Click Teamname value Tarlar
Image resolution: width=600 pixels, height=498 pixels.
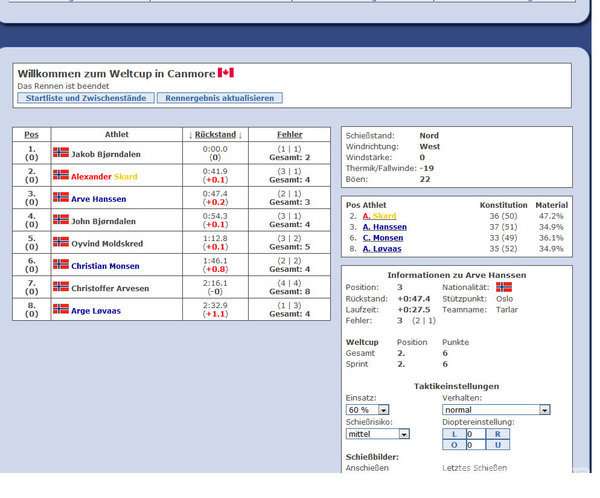(x=507, y=310)
